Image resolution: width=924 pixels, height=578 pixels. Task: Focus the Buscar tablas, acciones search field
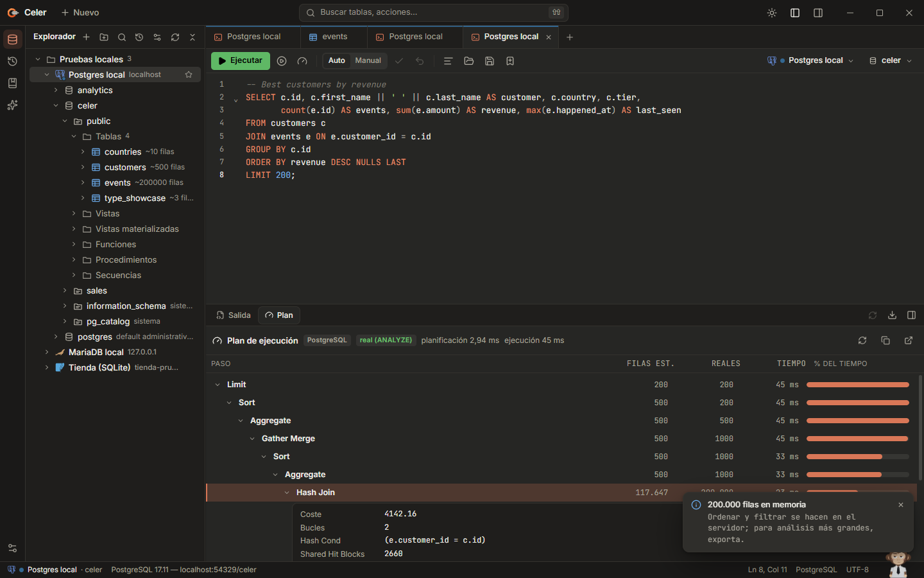click(x=434, y=13)
